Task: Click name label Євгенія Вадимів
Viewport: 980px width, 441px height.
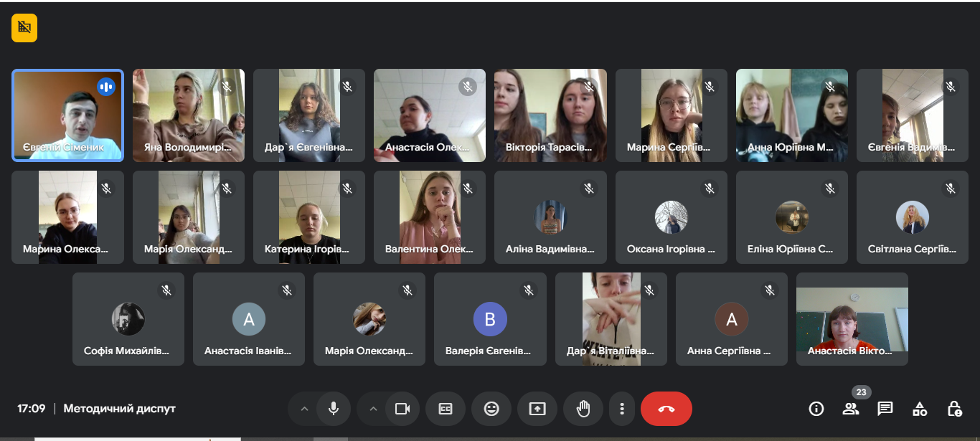Action: point(912,148)
